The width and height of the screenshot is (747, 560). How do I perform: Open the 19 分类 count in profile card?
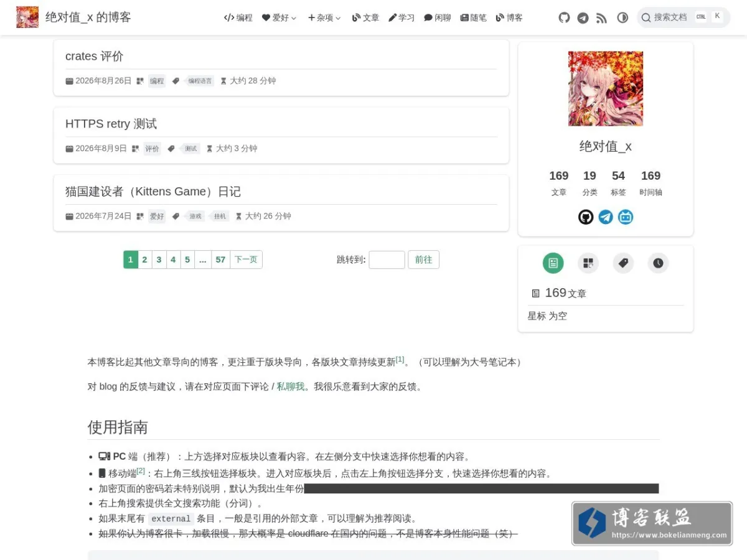coord(590,184)
